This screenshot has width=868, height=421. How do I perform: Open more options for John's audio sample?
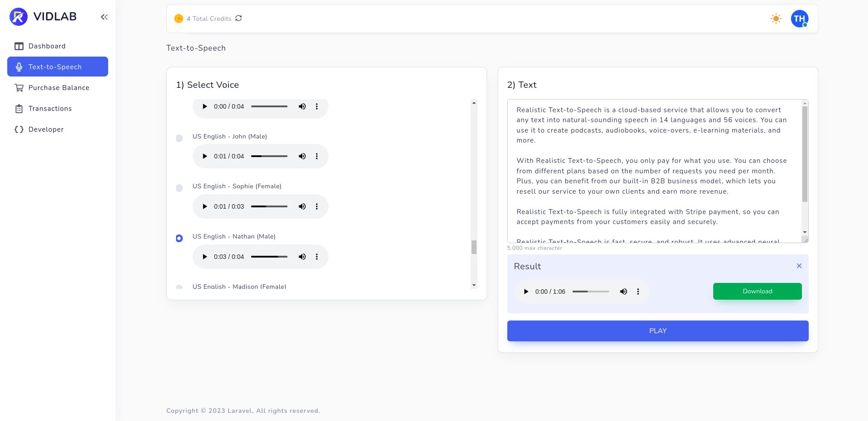point(317,156)
